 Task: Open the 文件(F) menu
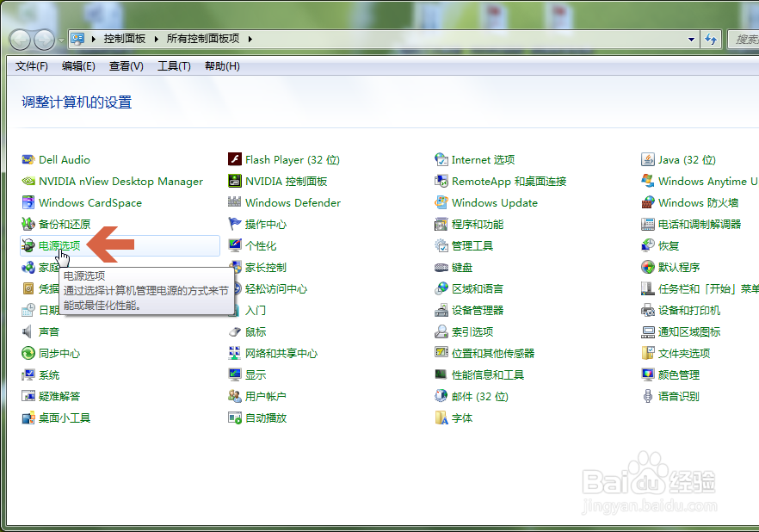click(x=32, y=66)
